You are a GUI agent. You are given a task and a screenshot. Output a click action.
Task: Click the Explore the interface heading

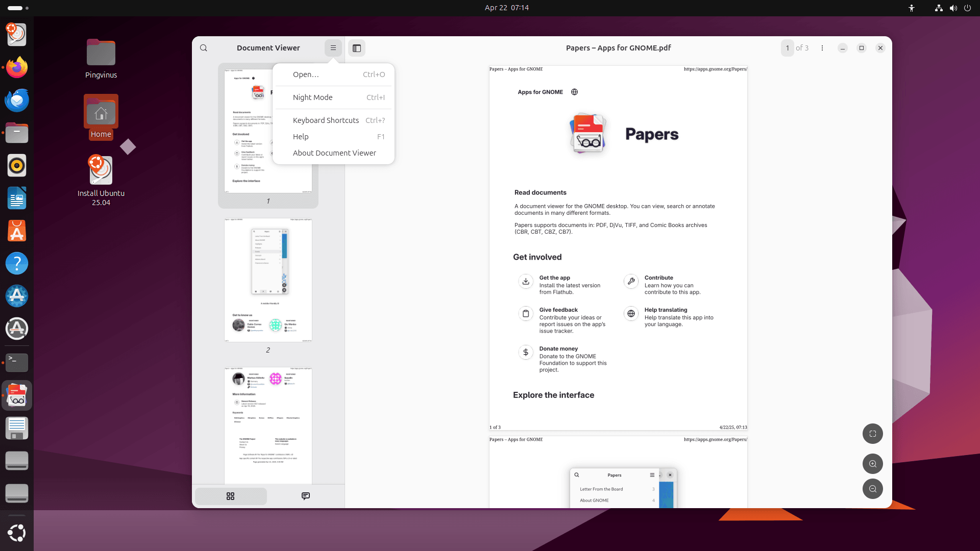coord(553,395)
